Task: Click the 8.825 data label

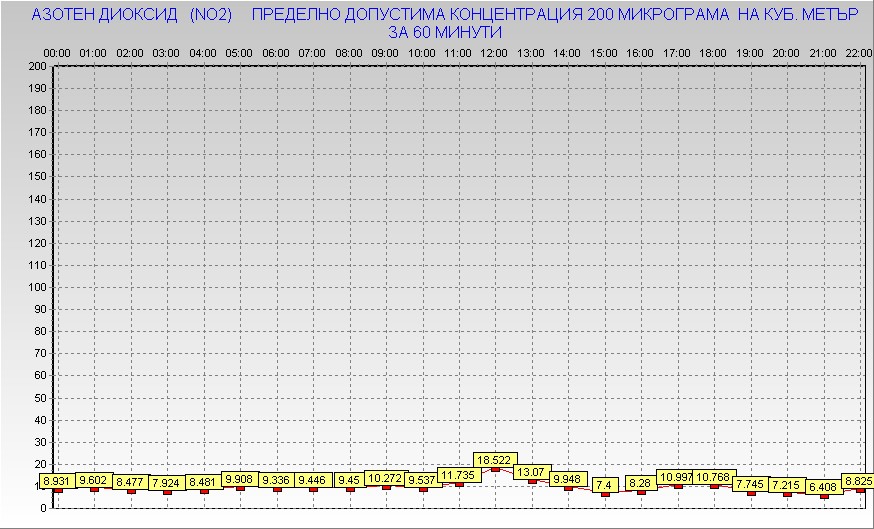Action: pos(858,481)
